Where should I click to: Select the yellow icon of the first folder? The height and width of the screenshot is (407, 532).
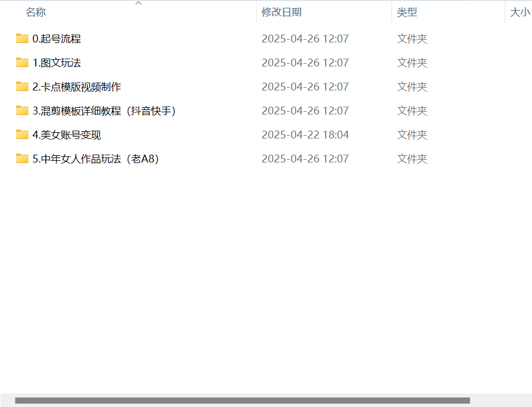click(x=21, y=39)
